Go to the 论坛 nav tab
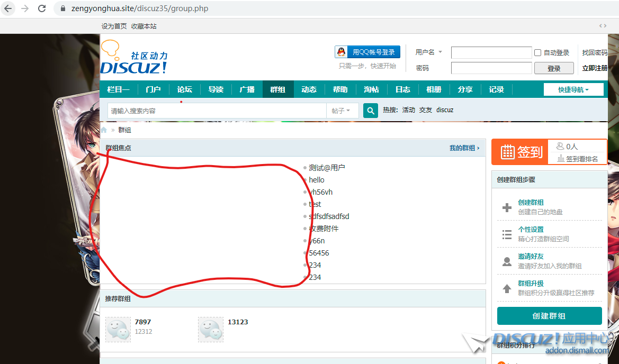Image resolution: width=619 pixels, height=364 pixels. [184, 89]
